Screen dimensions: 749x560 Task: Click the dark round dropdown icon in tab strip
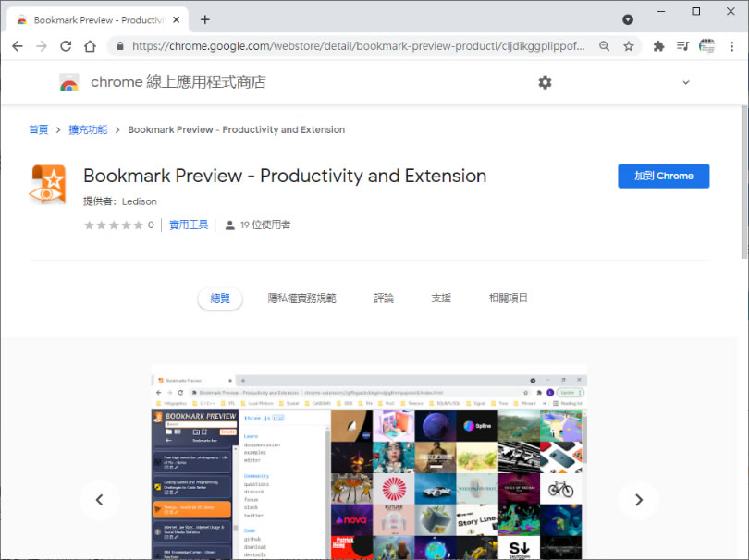[x=628, y=19]
